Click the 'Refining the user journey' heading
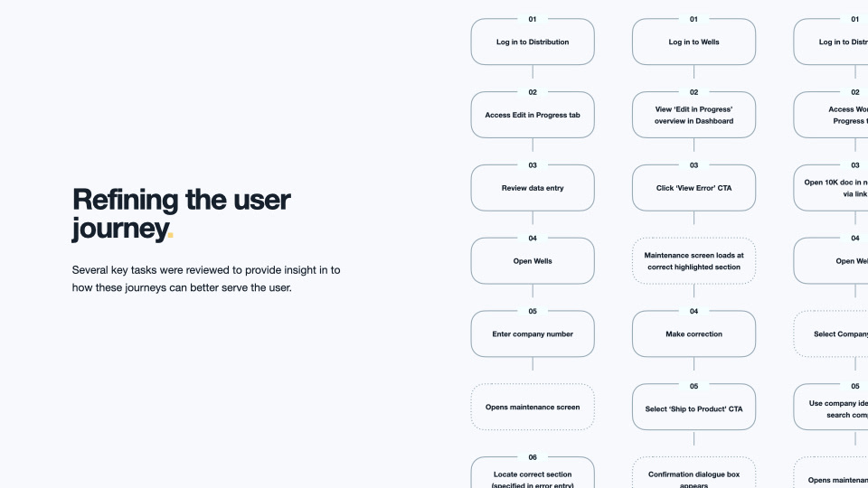The height and width of the screenshot is (488, 868). click(181, 213)
